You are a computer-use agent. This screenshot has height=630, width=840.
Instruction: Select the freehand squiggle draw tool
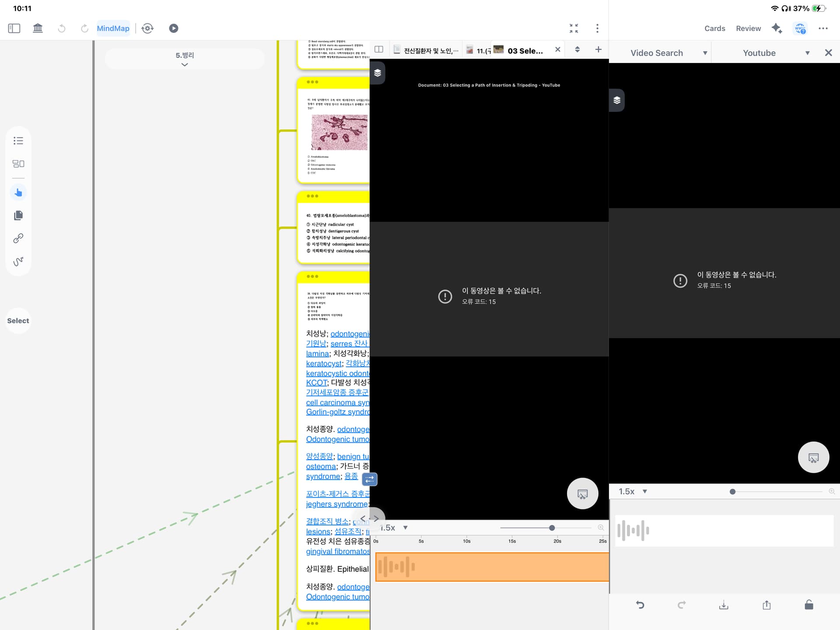(x=18, y=261)
